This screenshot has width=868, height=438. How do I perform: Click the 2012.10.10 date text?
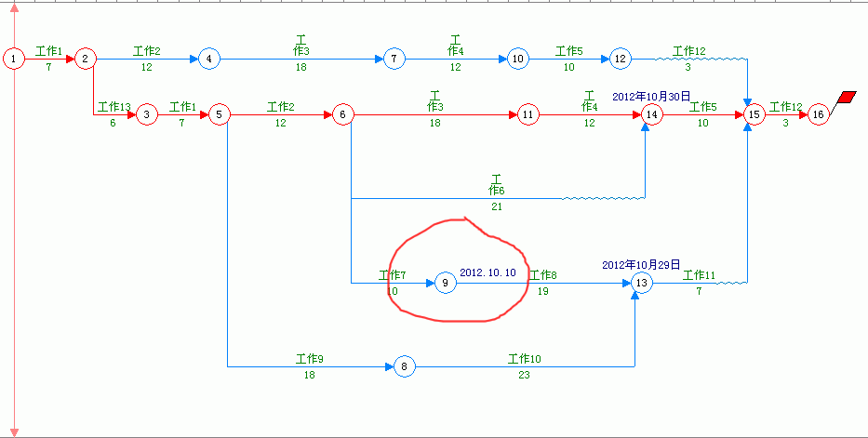[487, 272]
